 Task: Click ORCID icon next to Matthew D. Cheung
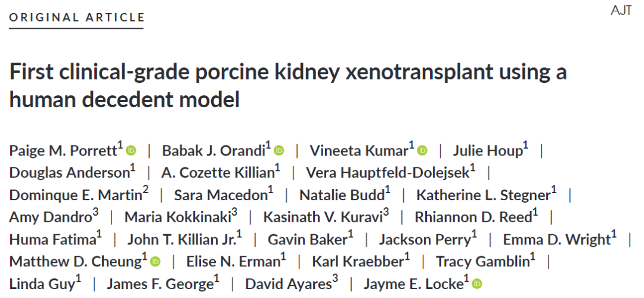(x=156, y=262)
